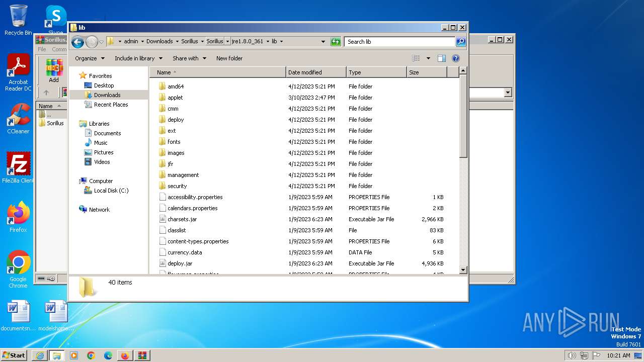Select Pictures library in navigation pane
Image resolution: width=644 pixels, height=362 pixels.
[103, 152]
